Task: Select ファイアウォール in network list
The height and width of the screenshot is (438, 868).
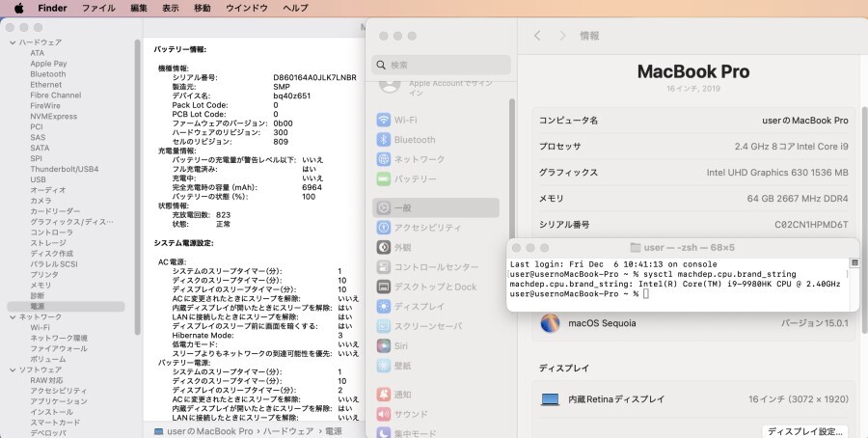Action: [x=59, y=348]
